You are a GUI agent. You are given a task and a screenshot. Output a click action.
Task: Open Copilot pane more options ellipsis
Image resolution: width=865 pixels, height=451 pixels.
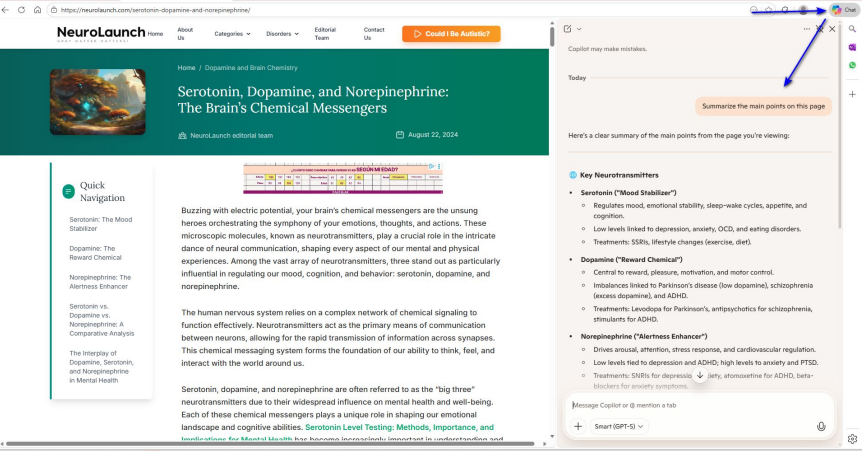tap(807, 29)
